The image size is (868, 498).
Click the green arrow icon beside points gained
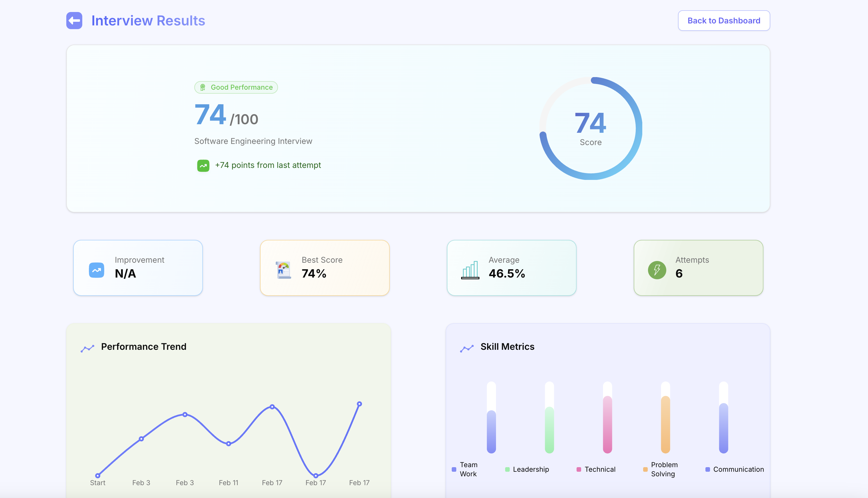(203, 166)
